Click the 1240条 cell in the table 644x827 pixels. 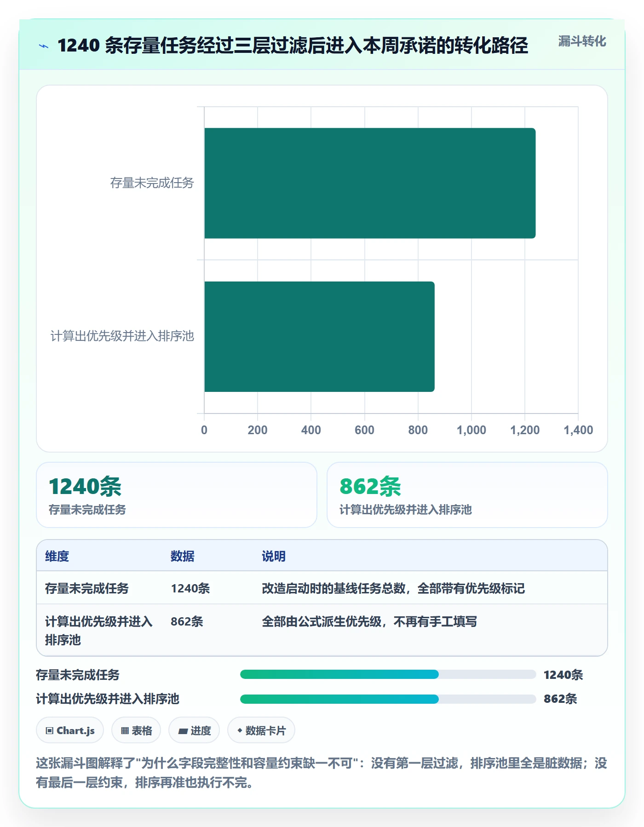(x=190, y=589)
